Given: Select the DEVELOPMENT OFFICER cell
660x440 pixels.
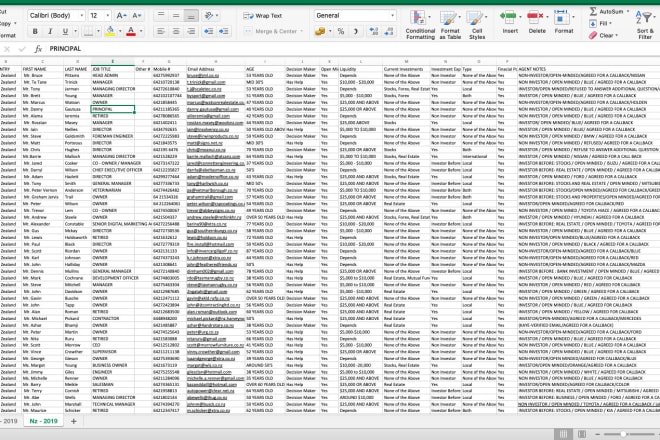Looking at the screenshot, I should pyautogui.click(x=112, y=278).
